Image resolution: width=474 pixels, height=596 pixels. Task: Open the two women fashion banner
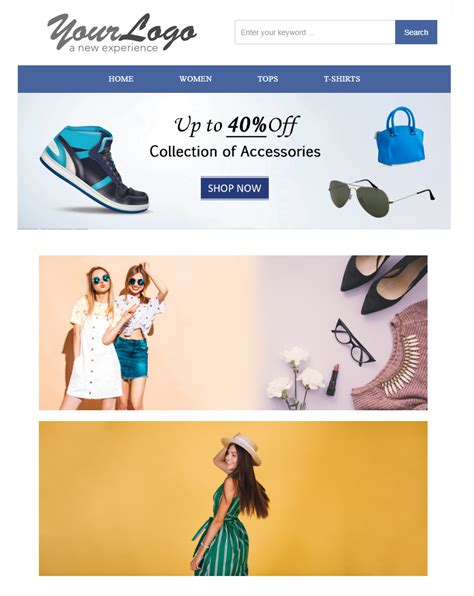click(233, 333)
